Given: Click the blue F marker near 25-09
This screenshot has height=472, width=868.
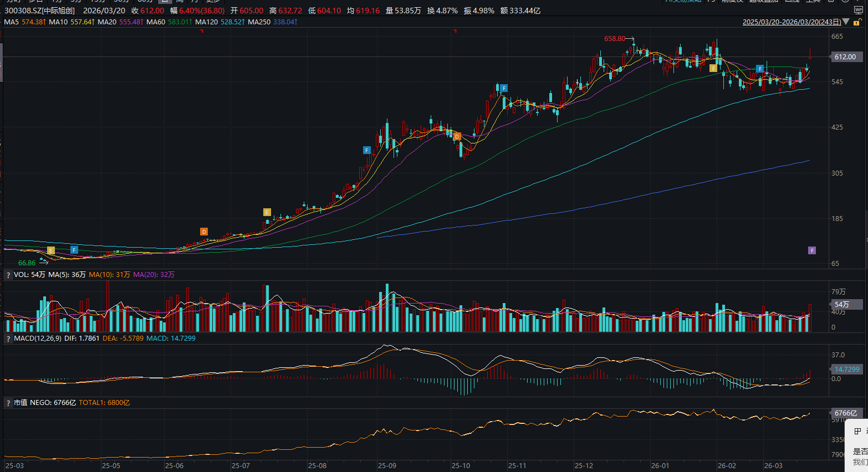Looking at the screenshot, I should 366,150.
